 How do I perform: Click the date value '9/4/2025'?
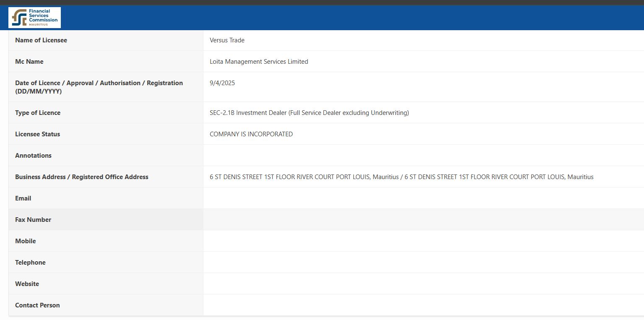(222, 83)
